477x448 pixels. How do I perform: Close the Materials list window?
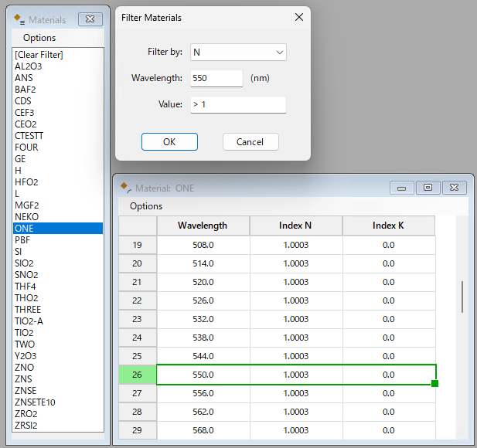point(90,19)
